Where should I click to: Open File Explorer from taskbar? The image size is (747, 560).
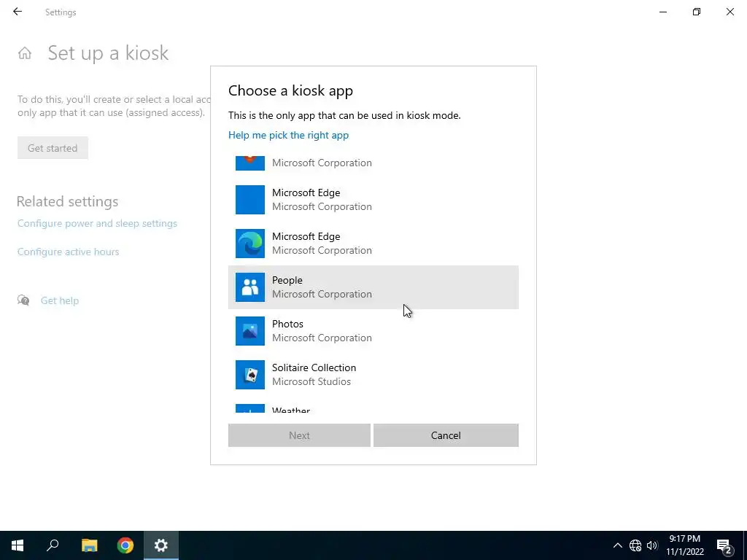(x=89, y=545)
